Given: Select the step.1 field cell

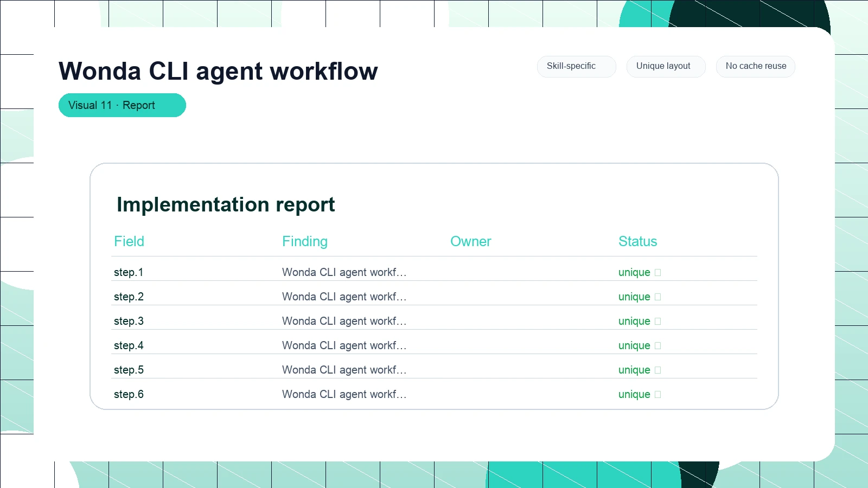Looking at the screenshot, I should (129, 272).
